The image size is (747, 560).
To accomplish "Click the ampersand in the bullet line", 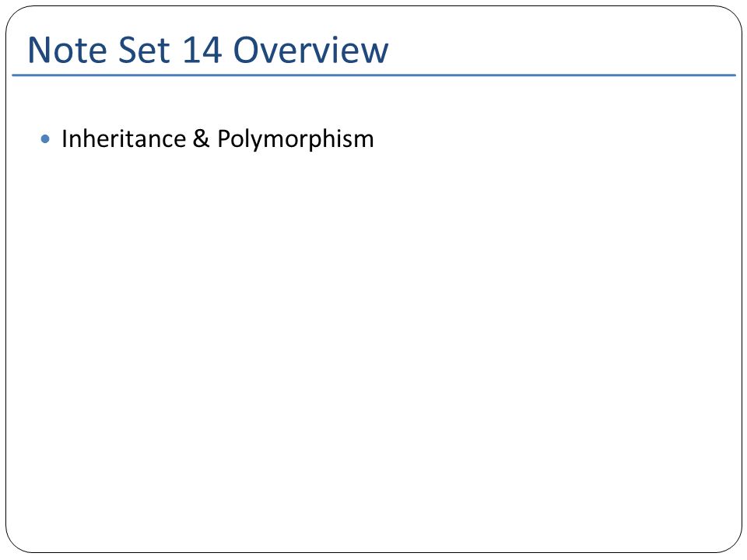I will (201, 139).
